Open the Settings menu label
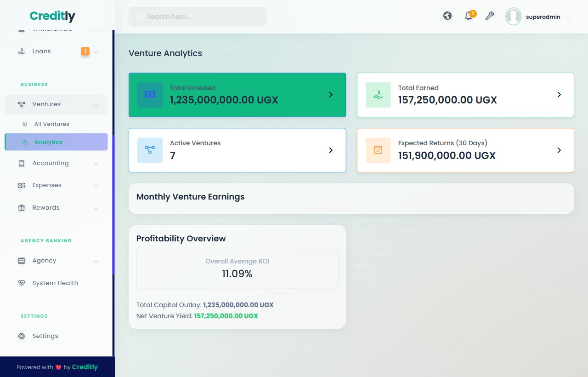Viewport: 588px width, 377px height. (x=45, y=336)
